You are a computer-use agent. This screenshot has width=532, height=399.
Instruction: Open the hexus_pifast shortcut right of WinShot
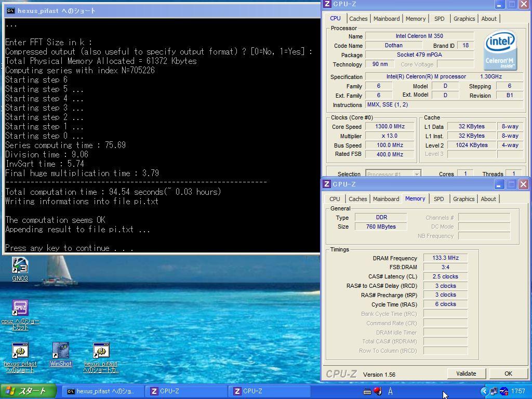coord(101,357)
